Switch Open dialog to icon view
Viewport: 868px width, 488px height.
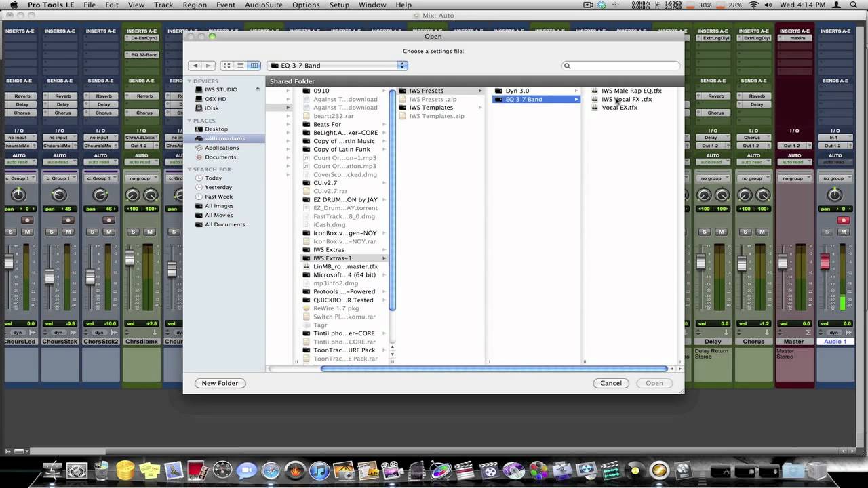pyautogui.click(x=227, y=66)
